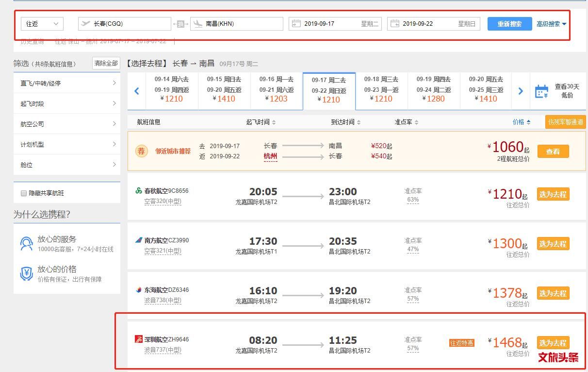Open return date 2019-09-22 picker
This screenshot has width=588, height=372.
point(434,24)
